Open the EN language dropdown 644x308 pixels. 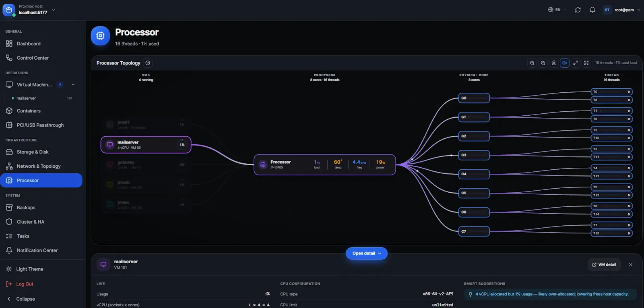click(x=557, y=10)
